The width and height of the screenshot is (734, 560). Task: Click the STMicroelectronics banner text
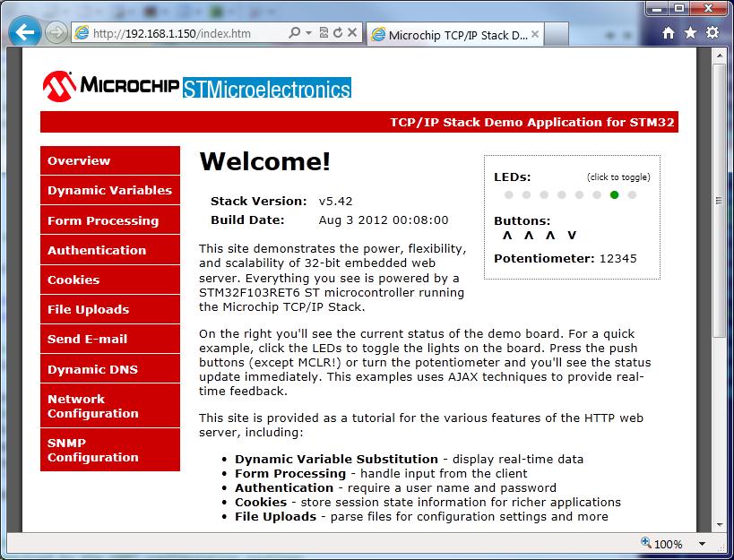click(x=266, y=89)
